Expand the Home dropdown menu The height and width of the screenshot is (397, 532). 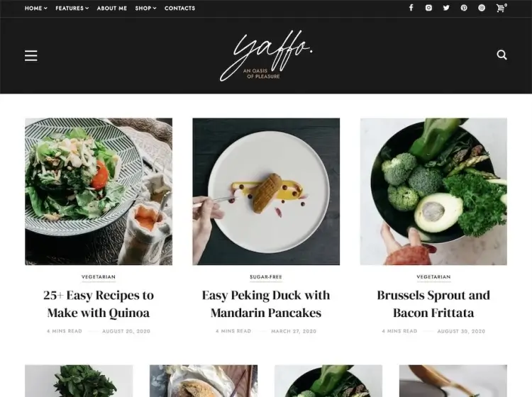click(35, 8)
